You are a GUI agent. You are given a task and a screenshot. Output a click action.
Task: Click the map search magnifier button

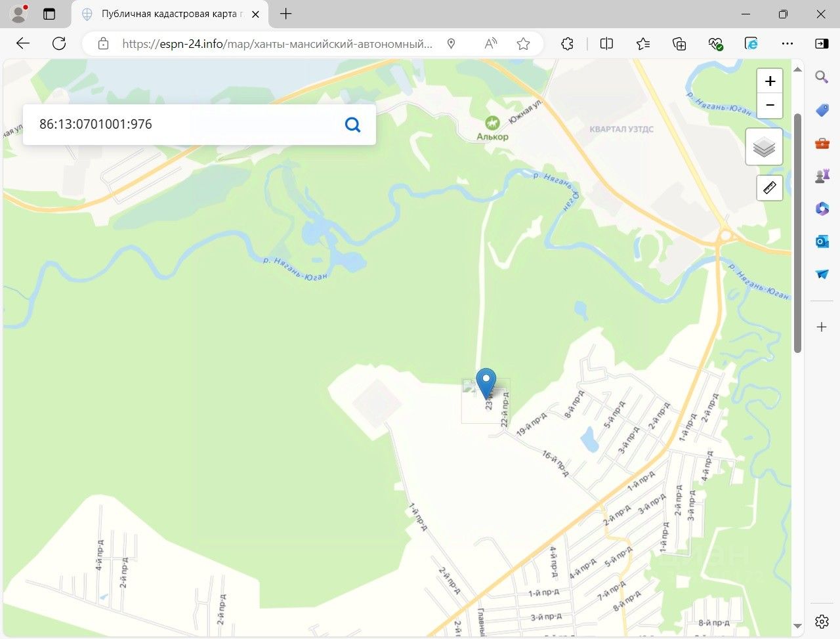coord(352,124)
